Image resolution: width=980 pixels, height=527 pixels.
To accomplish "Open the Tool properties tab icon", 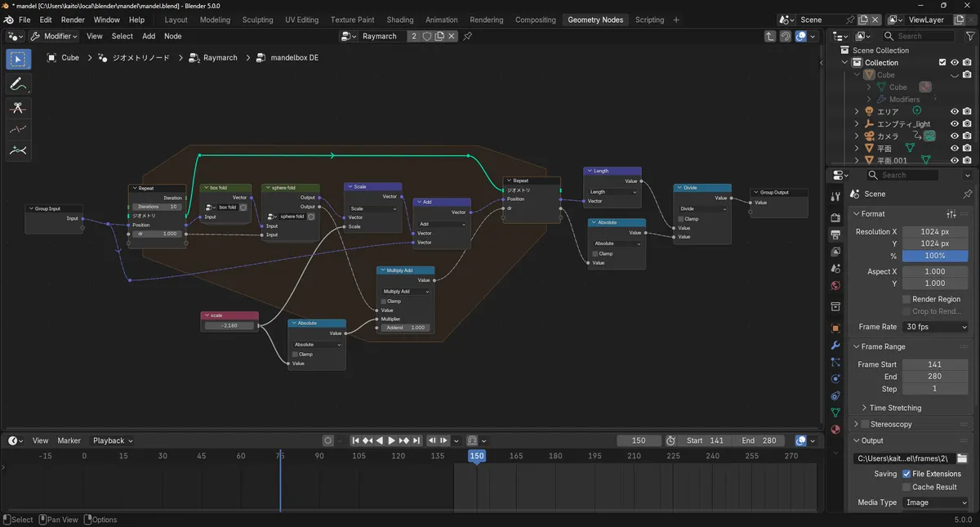I will tap(835, 196).
